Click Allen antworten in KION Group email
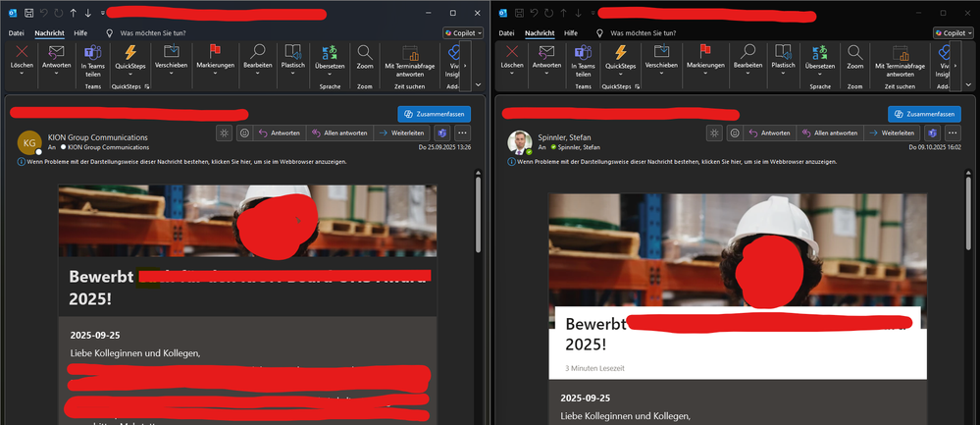Image resolution: width=980 pixels, height=425 pixels. (x=340, y=133)
